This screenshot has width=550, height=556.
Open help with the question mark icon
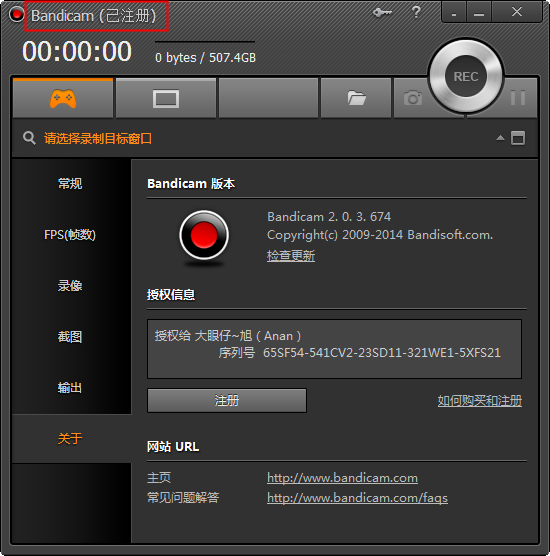click(x=416, y=12)
